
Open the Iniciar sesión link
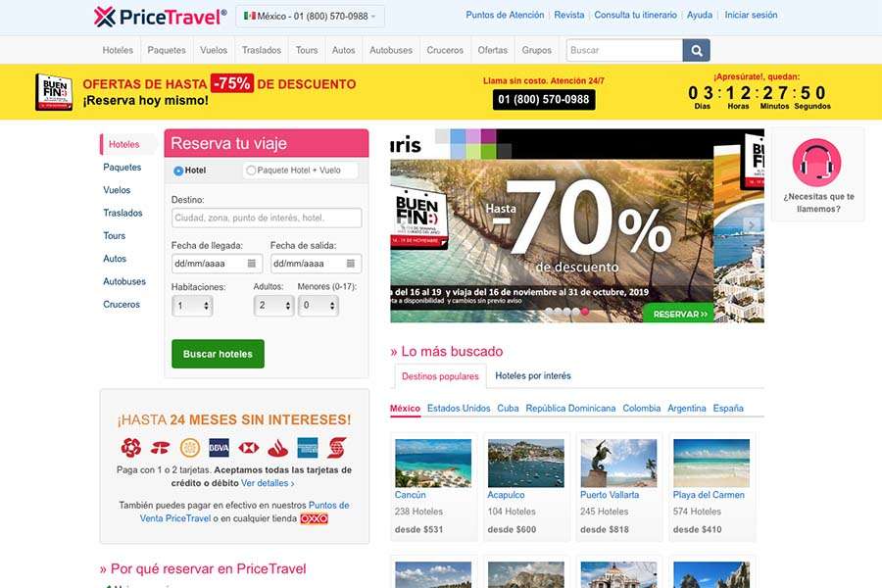[751, 16]
